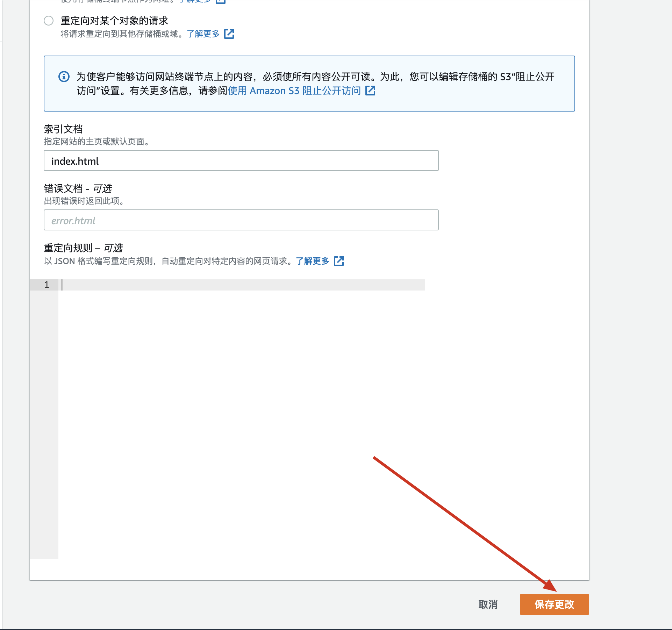Click the error.html error document field
672x630 pixels.
(241, 220)
